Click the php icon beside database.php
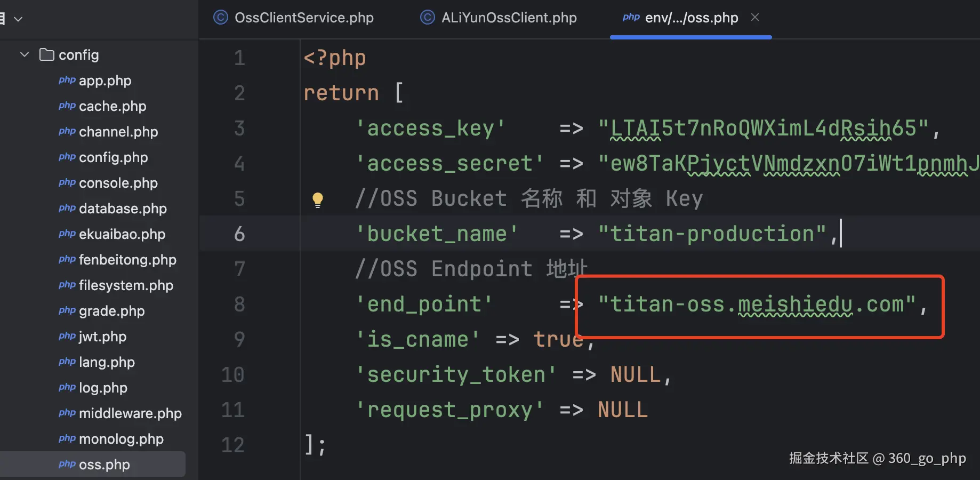This screenshot has width=980, height=480. pos(67,208)
